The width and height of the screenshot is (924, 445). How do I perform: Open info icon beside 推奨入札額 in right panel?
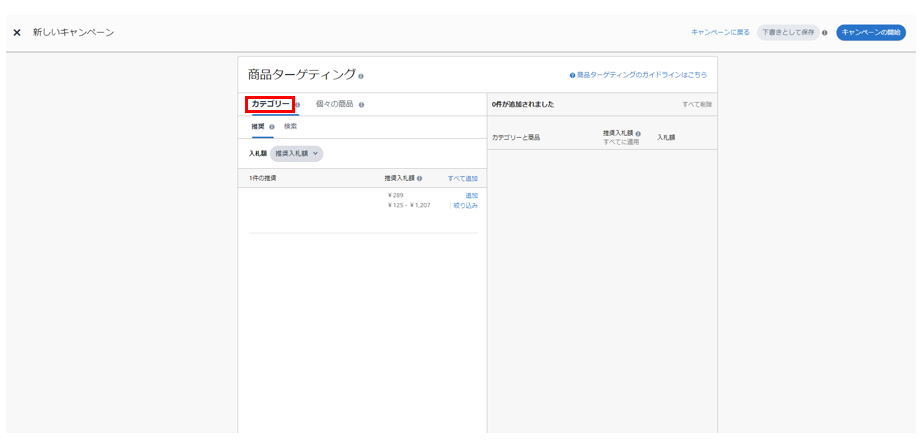[638, 134]
